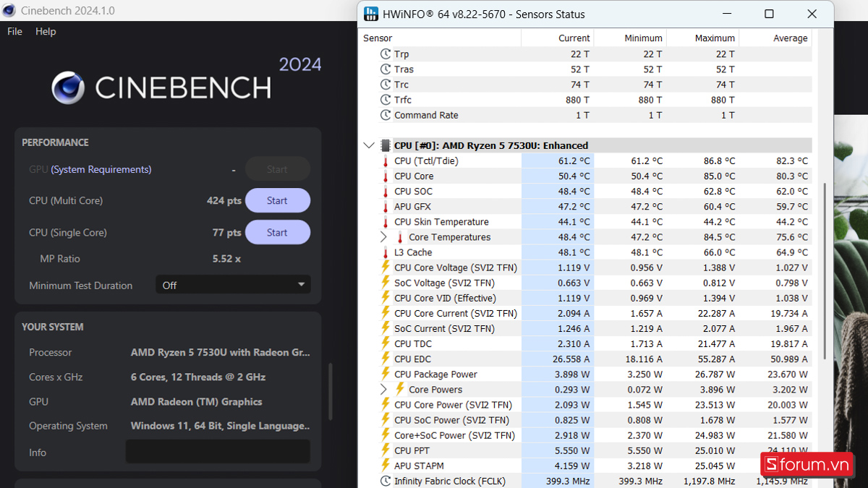Click lightning icon for Core Powers
This screenshot has height=488, width=868.
point(400,389)
